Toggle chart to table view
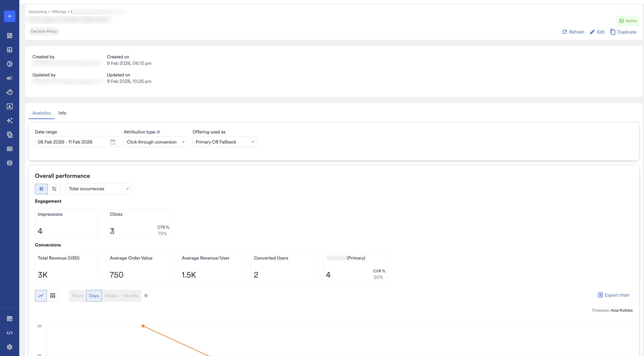644x356 pixels. pos(53,296)
